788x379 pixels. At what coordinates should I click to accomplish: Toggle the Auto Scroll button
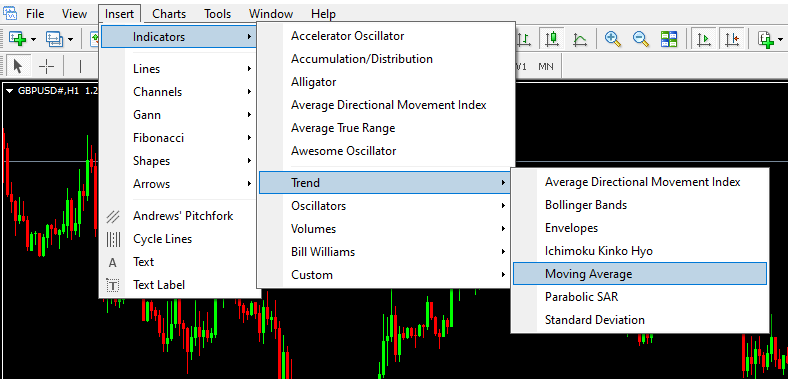point(704,39)
